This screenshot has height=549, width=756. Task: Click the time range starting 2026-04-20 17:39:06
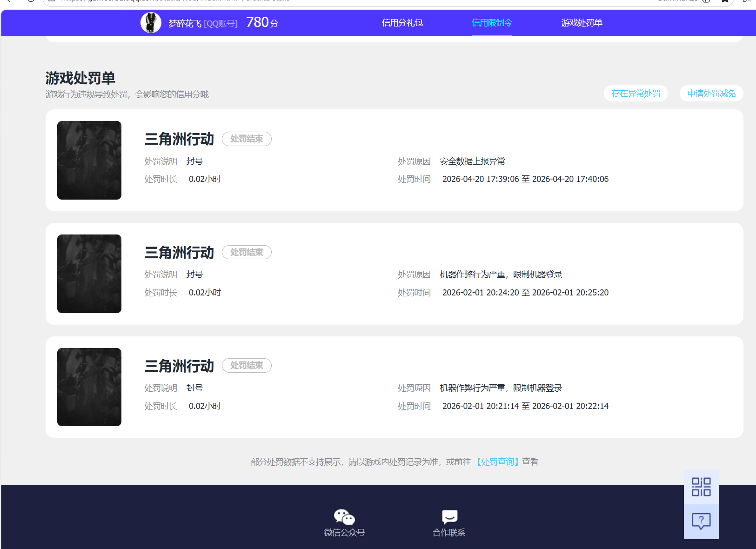coord(525,179)
